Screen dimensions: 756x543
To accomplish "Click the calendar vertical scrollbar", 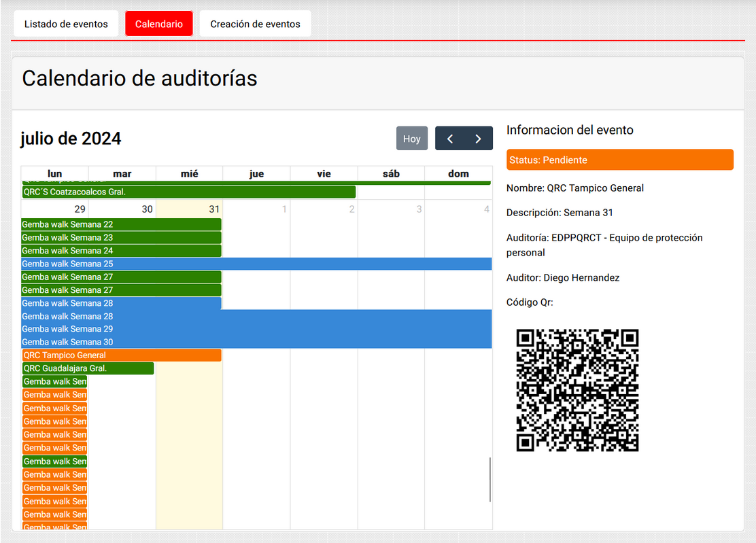I will coord(490,479).
